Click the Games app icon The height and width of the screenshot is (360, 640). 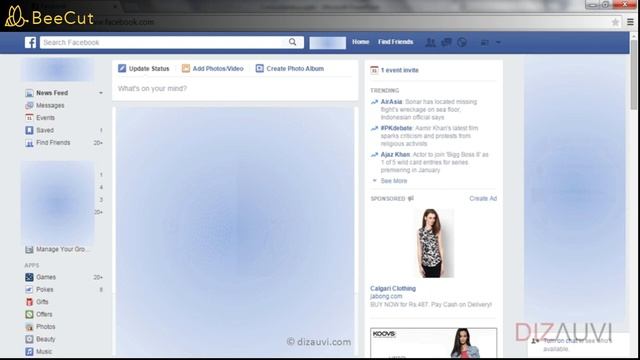pos(29,277)
